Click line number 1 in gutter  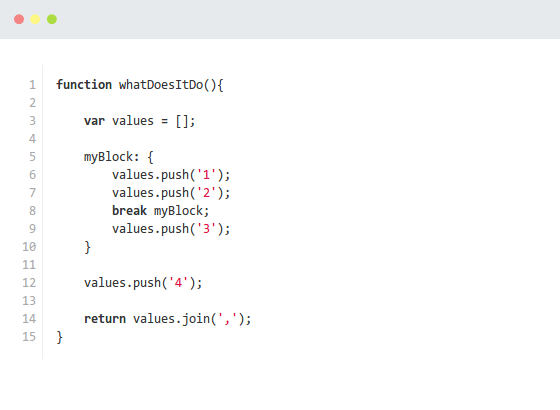coord(32,85)
